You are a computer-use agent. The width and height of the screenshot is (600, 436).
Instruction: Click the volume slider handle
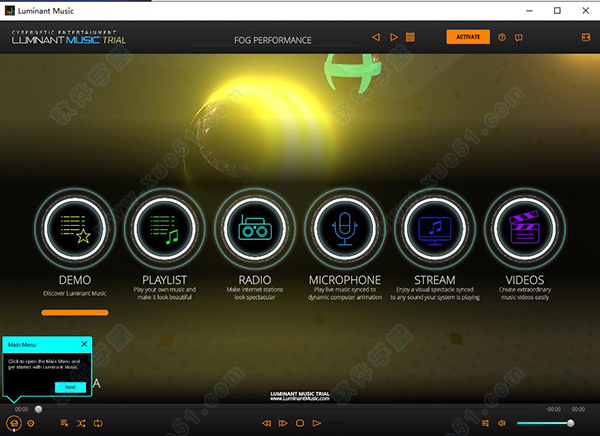(571, 423)
